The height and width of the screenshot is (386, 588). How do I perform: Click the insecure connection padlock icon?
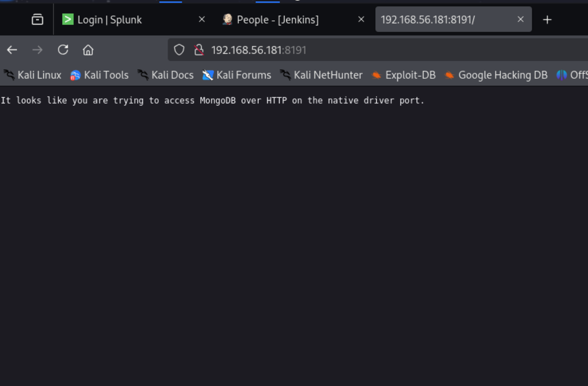click(x=199, y=50)
